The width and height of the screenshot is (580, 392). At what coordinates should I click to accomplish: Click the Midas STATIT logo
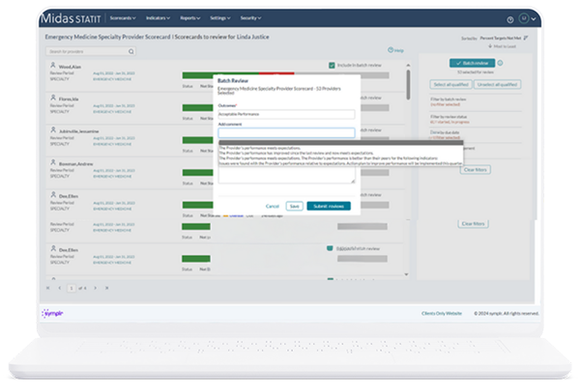click(x=71, y=18)
